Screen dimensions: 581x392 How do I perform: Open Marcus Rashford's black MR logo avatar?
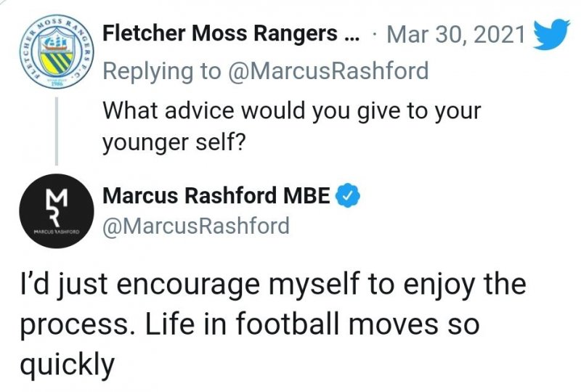(x=48, y=211)
